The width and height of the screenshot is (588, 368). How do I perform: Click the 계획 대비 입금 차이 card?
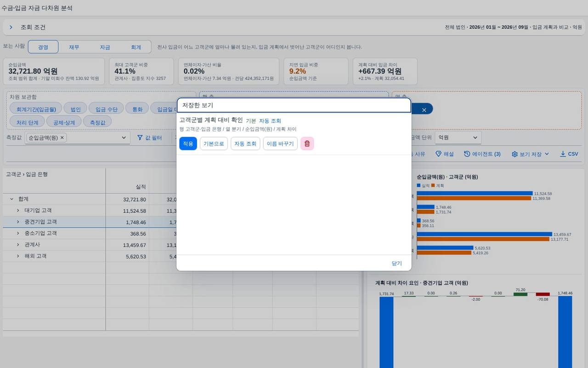pyautogui.click(x=385, y=71)
